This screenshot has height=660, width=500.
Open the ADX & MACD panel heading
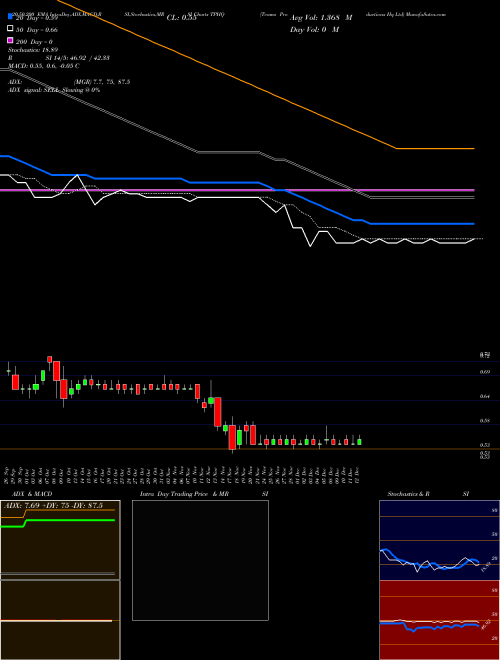(x=32, y=494)
